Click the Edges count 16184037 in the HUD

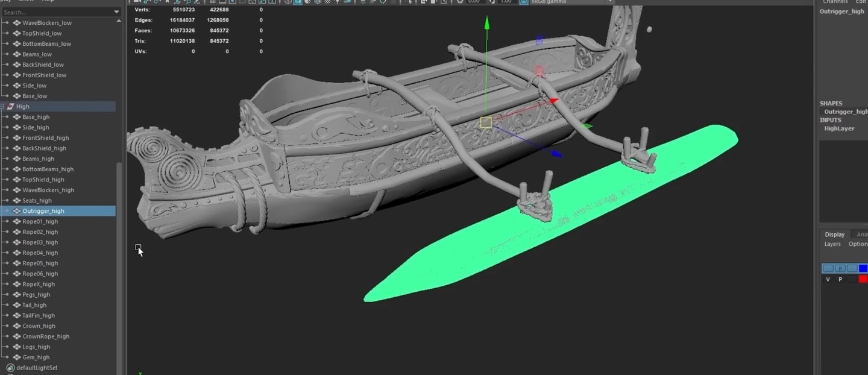point(182,20)
